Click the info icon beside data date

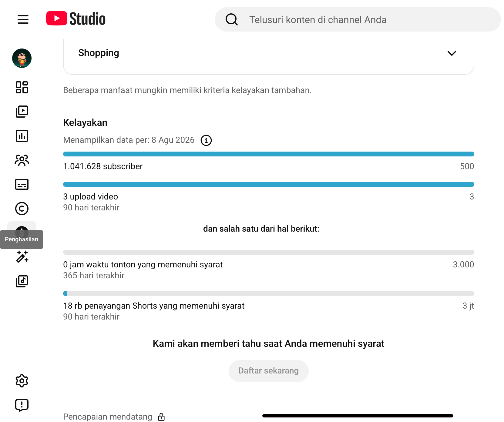tap(206, 140)
